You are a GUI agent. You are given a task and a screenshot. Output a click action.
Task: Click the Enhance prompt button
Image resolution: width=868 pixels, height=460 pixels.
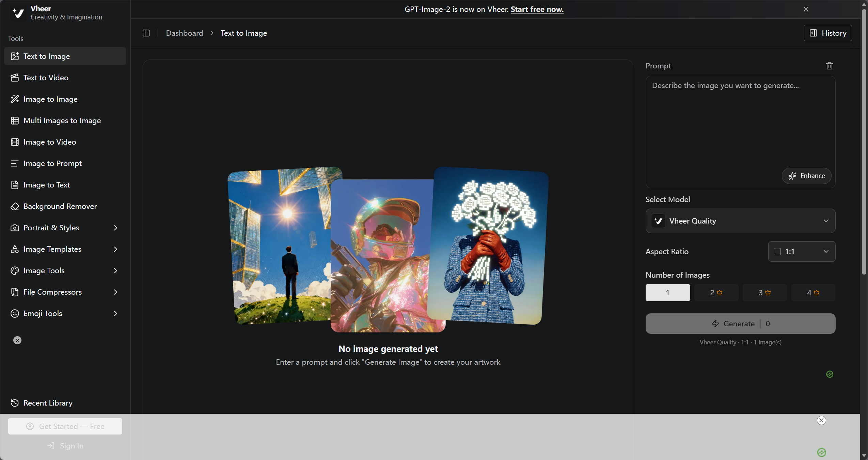tap(806, 176)
